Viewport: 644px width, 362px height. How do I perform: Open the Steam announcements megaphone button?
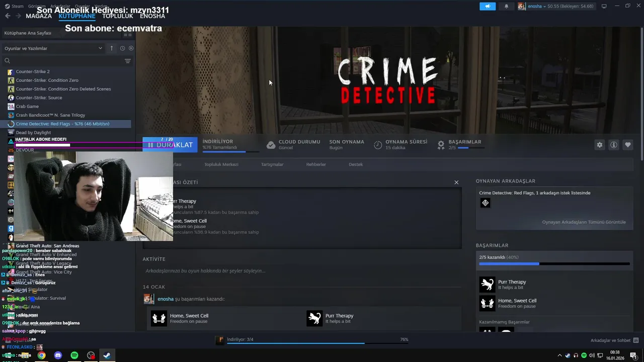[487, 6]
